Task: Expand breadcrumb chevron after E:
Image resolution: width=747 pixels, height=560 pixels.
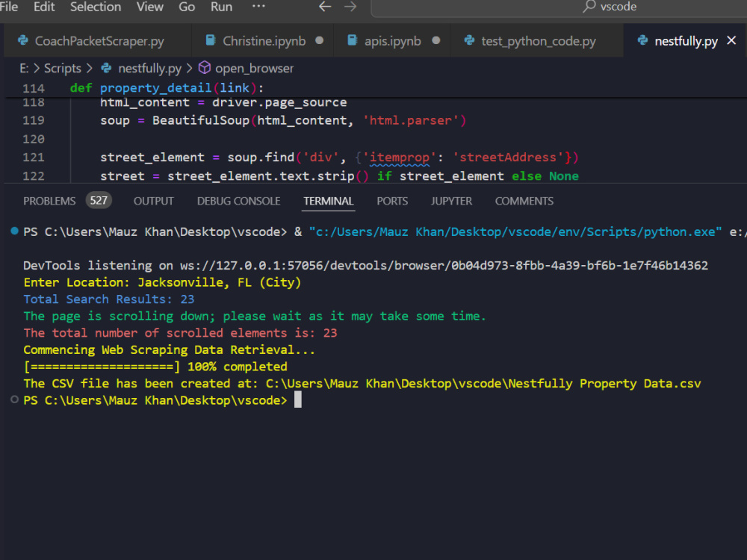Action: click(x=36, y=68)
